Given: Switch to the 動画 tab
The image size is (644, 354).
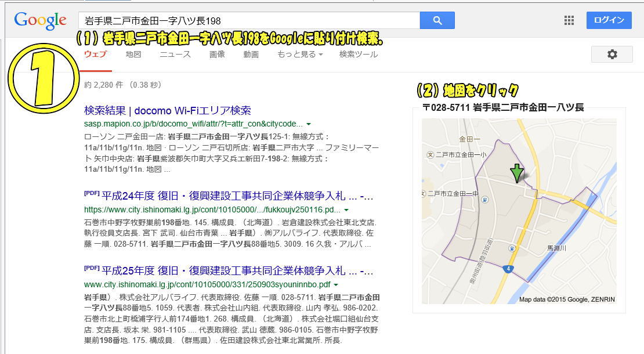Looking at the screenshot, I should point(251,54).
